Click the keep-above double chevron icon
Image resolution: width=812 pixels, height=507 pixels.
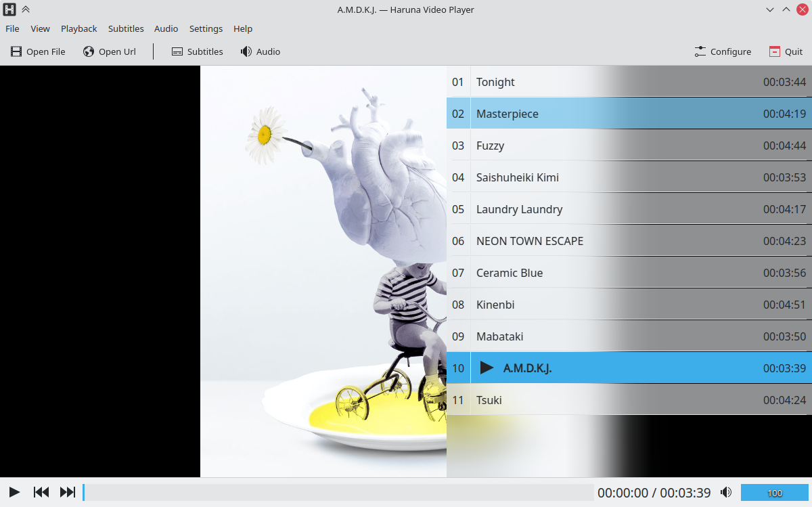[x=26, y=9]
